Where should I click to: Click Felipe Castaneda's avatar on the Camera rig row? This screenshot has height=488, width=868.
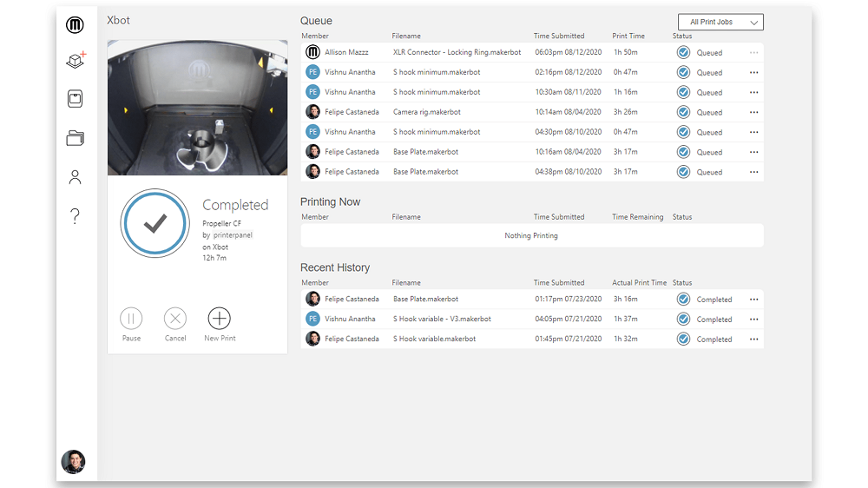[312, 112]
